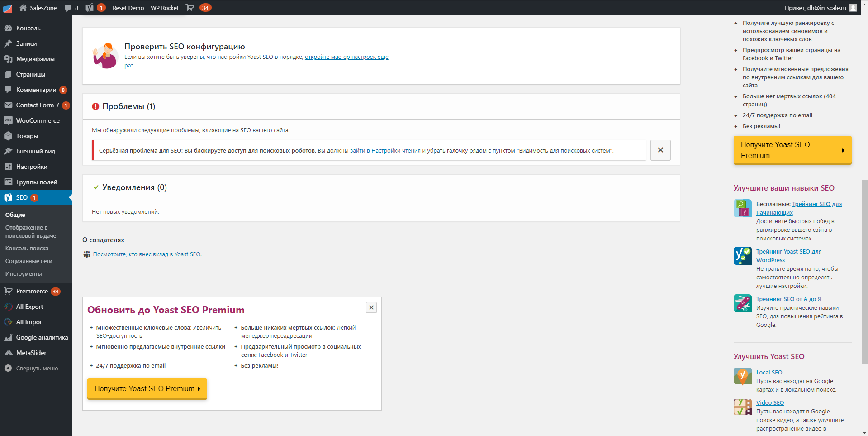Viewport: 868px width, 436px height.
Task: Open the Video SEO link
Action: click(770, 402)
